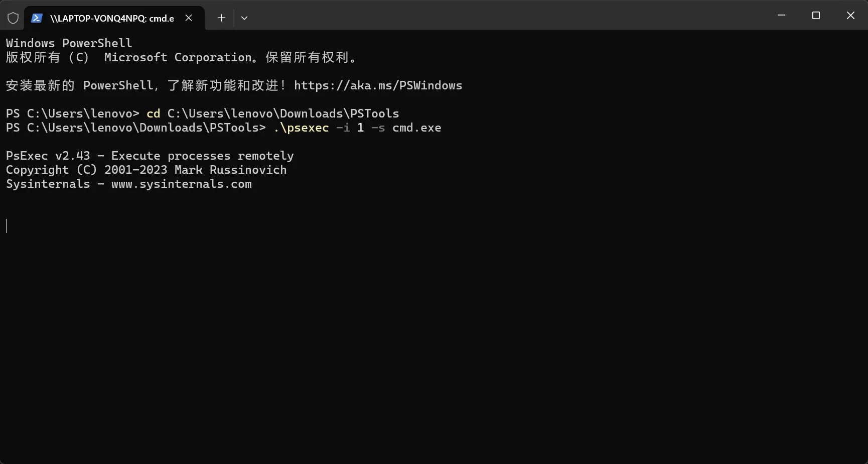Image resolution: width=868 pixels, height=464 pixels.
Task: Click the PowerShell icon on the active tab
Action: pyautogui.click(x=37, y=18)
